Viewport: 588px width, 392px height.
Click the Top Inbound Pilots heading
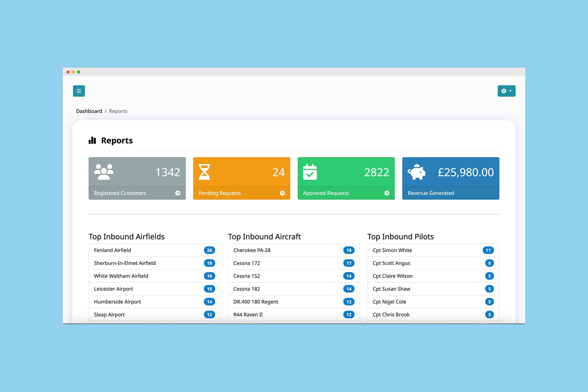coord(401,237)
